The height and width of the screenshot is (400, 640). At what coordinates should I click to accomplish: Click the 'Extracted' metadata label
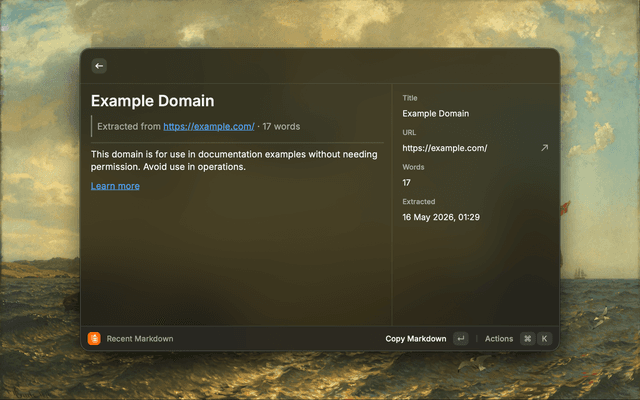(419, 202)
